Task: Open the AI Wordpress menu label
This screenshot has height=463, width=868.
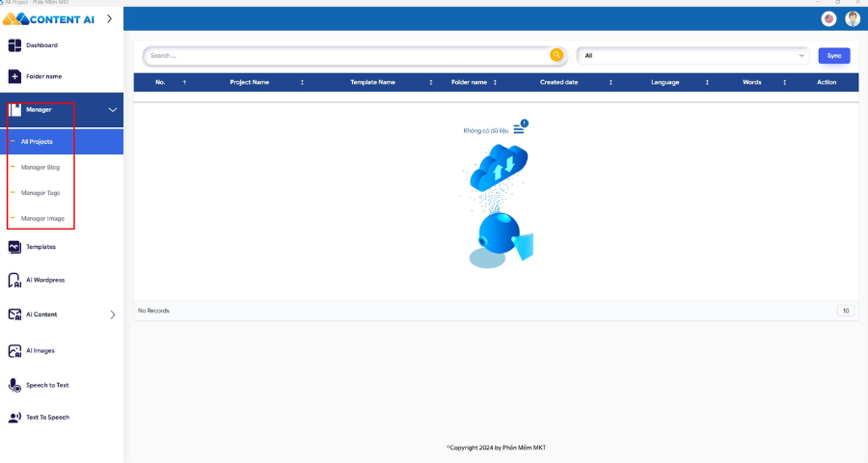Action: point(45,281)
